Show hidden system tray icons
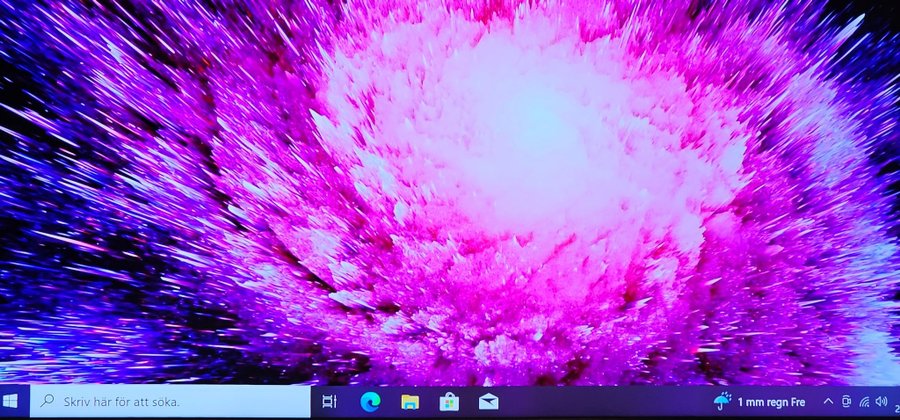This screenshot has height=420, width=900. pos(828,402)
